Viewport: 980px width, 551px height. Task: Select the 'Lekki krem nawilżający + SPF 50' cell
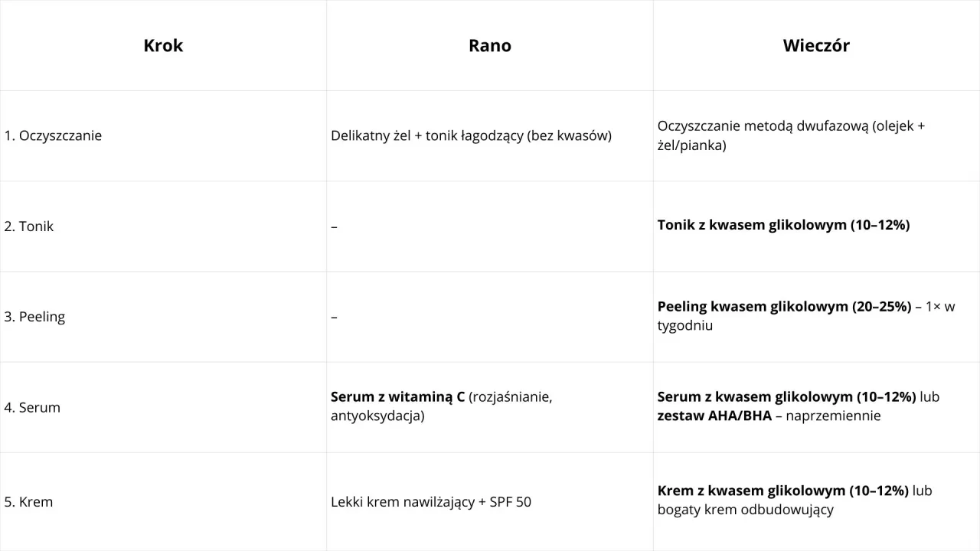tap(431, 502)
